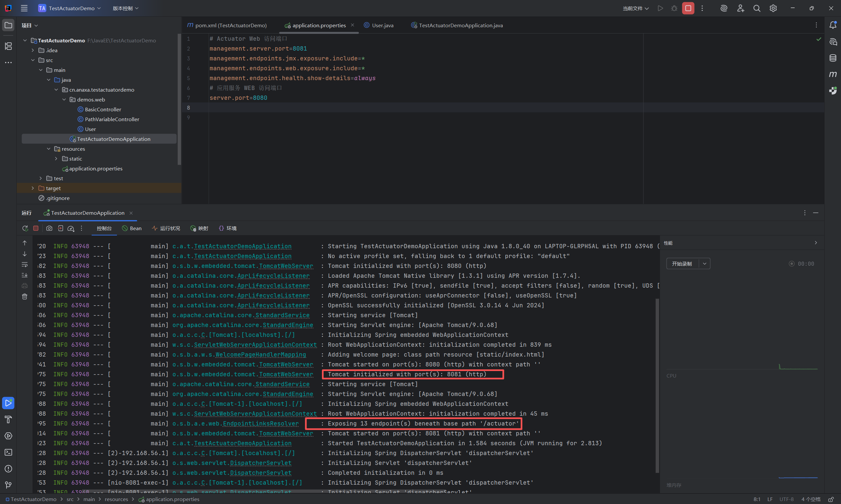This screenshot has height=504, width=841.
Task: Switch to the Bean tab in run panel
Action: 132,228
